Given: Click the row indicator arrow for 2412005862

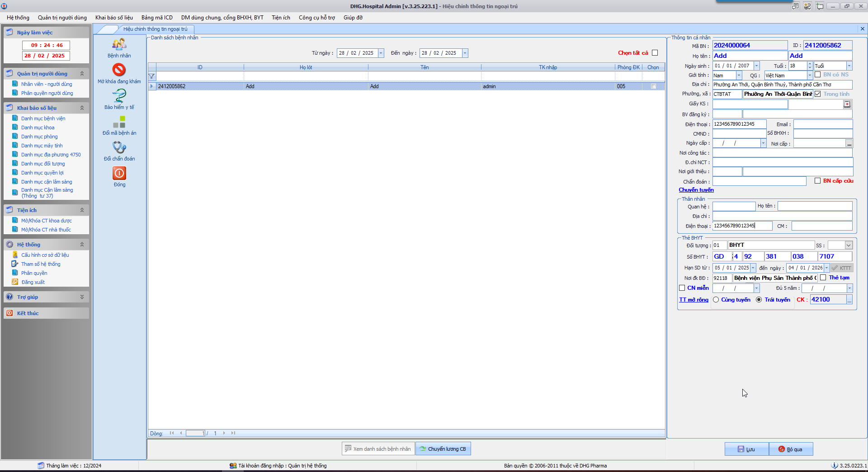Looking at the screenshot, I should 152,86.
